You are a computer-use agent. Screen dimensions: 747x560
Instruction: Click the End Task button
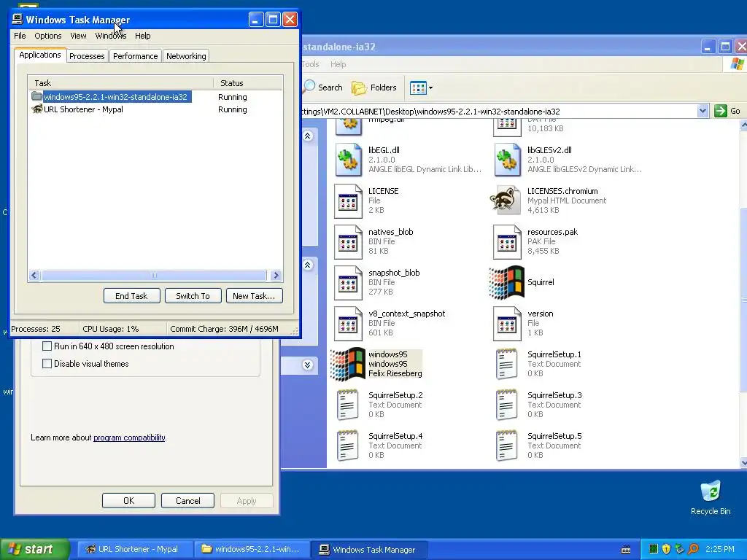coord(131,296)
